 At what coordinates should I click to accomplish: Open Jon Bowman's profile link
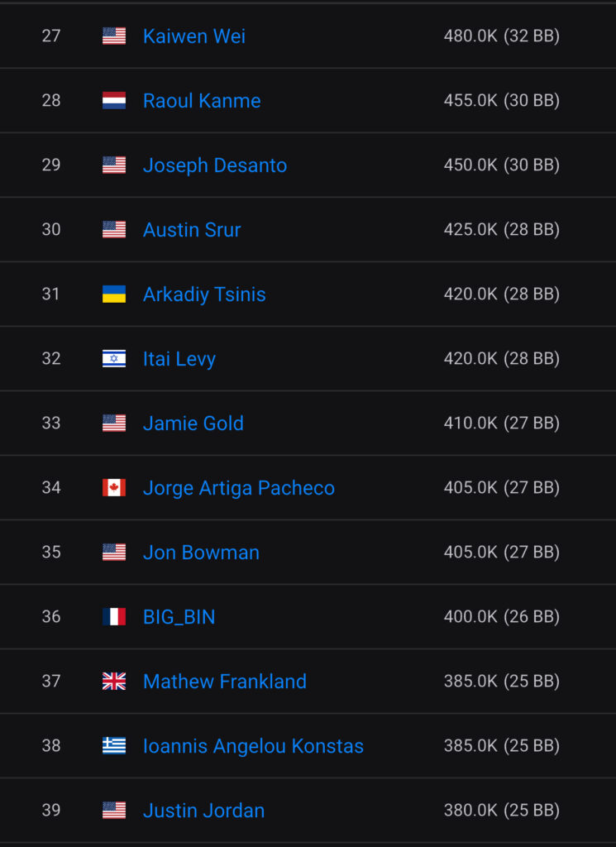[201, 553]
